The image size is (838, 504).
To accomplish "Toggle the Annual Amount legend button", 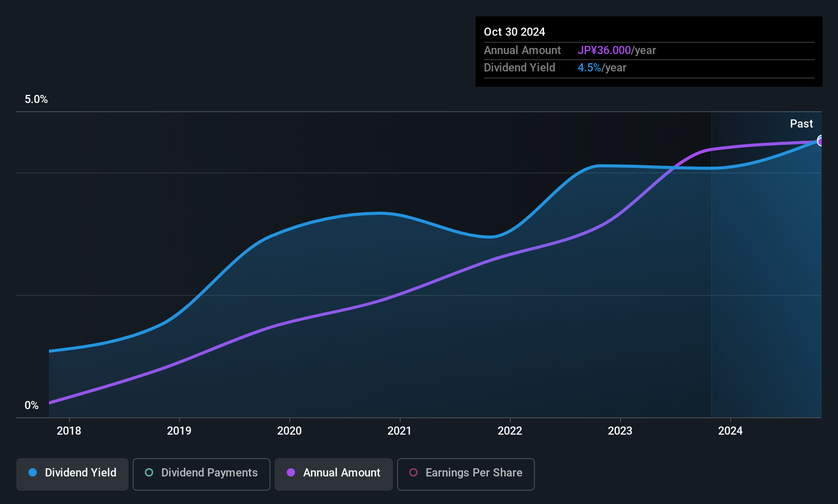I will point(333,474).
